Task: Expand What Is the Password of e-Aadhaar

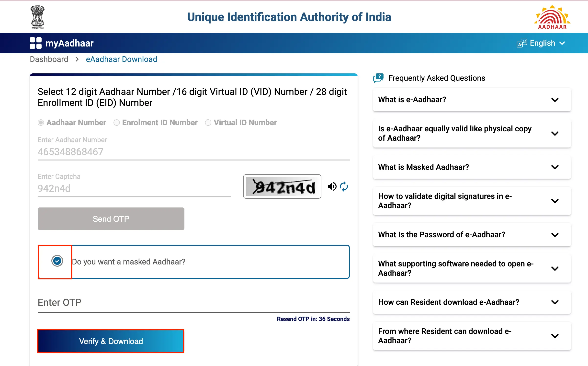Action: pos(469,234)
